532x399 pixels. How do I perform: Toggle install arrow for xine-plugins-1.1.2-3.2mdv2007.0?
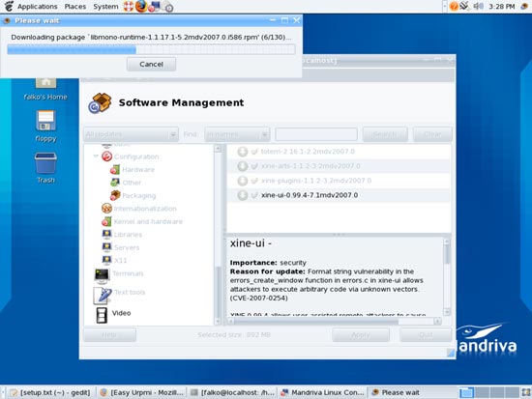[x=242, y=181]
